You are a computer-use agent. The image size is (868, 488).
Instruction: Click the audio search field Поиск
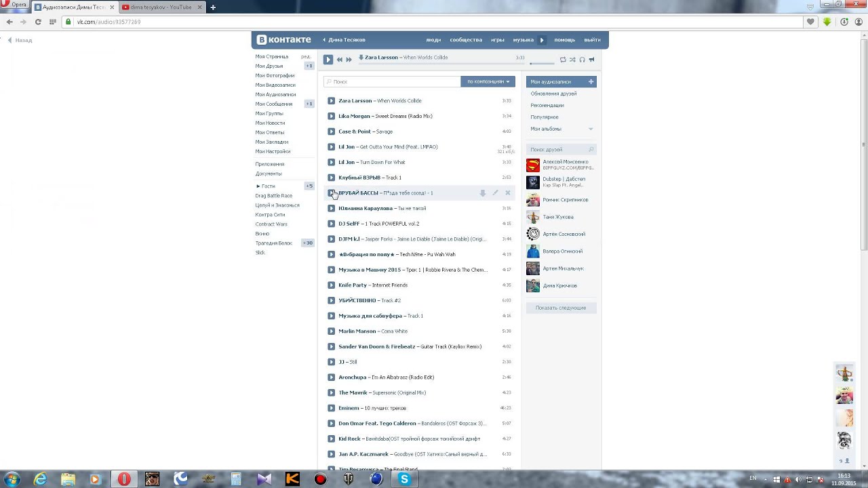pos(392,81)
